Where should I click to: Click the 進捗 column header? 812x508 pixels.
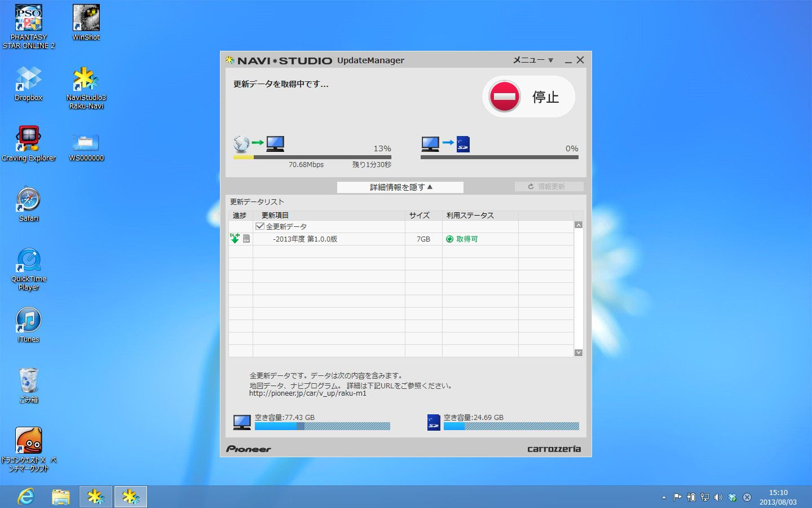tap(240, 215)
